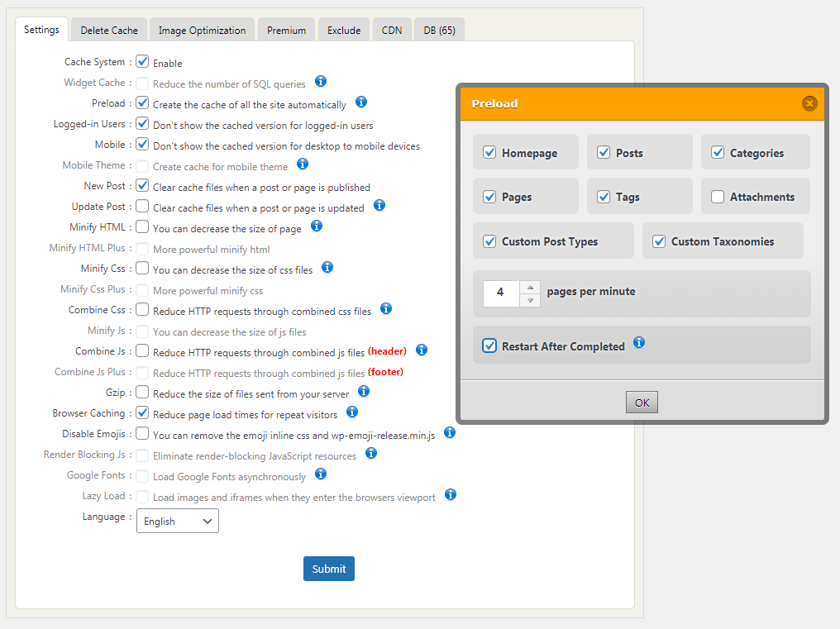The image size is (840, 629).
Task: Click the Submit button
Action: click(x=329, y=569)
